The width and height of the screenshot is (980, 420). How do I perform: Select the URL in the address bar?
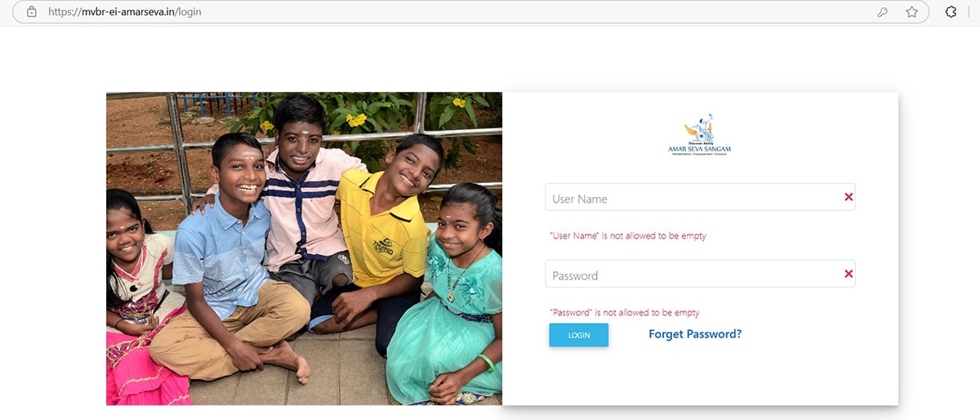125,12
